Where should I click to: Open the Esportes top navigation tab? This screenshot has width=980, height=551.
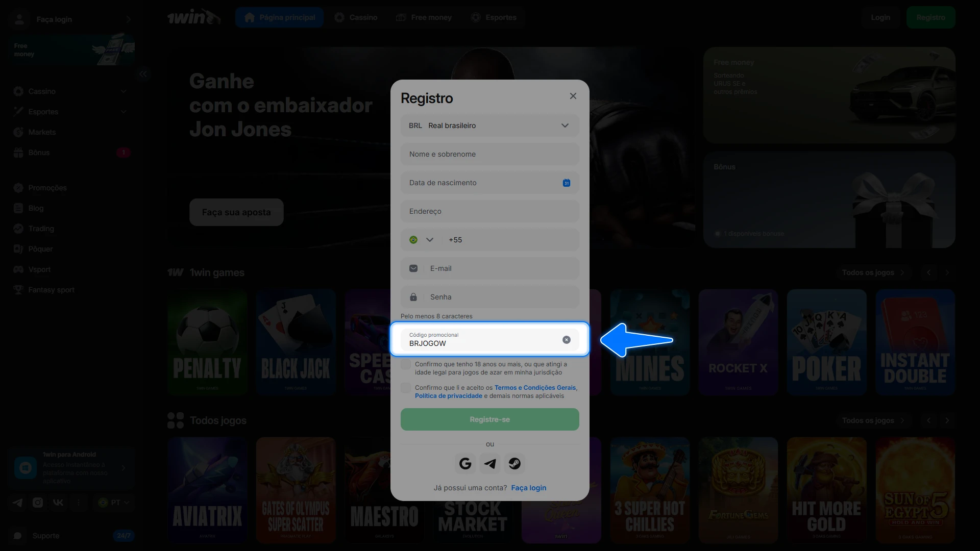click(494, 17)
